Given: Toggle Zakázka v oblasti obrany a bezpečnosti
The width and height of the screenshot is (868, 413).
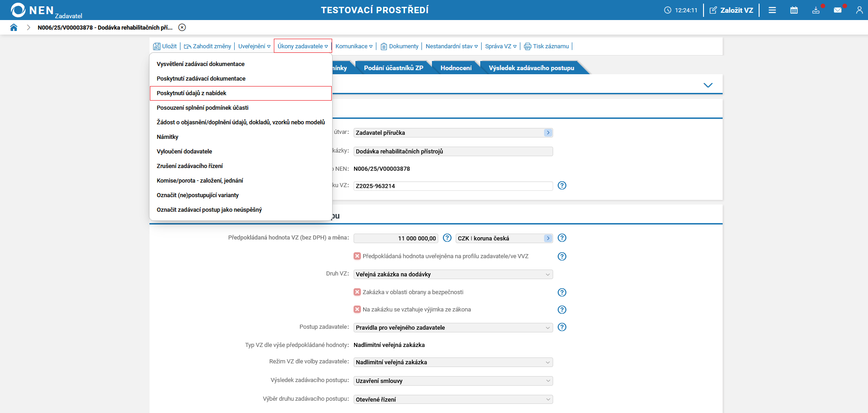Looking at the screenshot, I should (x=357, y=292).
